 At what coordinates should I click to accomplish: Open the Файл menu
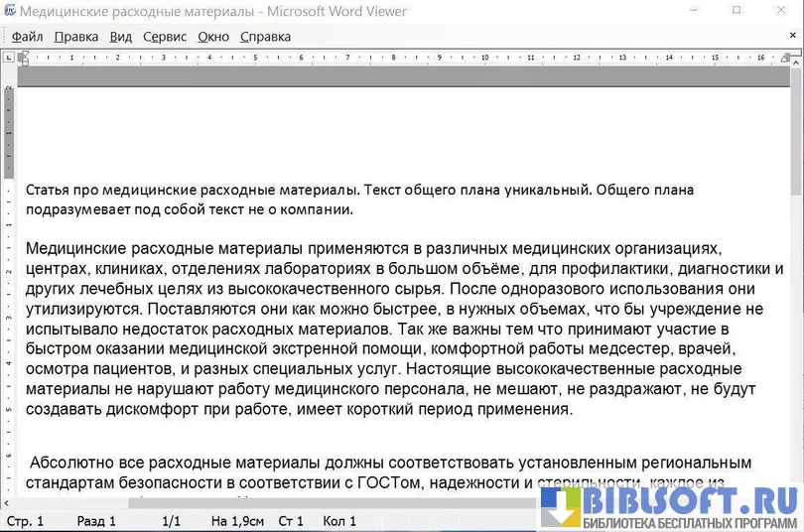point(27,37)
